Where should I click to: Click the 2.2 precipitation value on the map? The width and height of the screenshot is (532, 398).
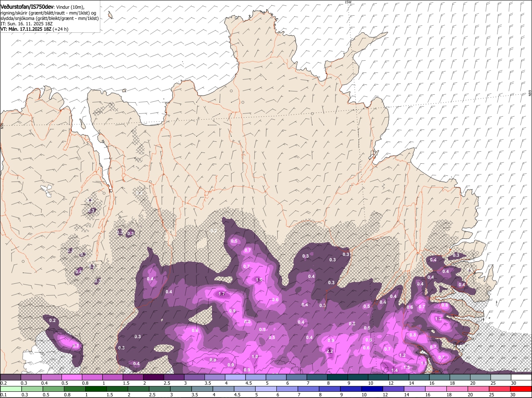pyautogui.click(x=330, y=351)
